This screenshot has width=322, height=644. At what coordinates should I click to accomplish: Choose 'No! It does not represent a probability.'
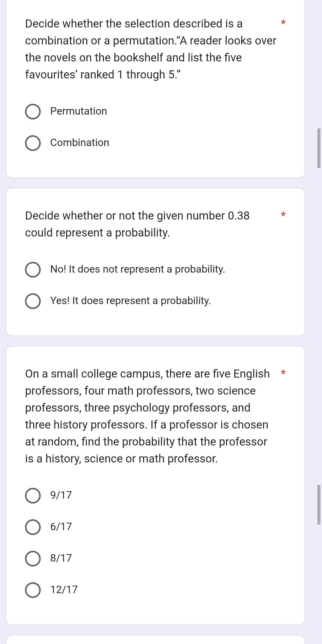pos(33,270)
